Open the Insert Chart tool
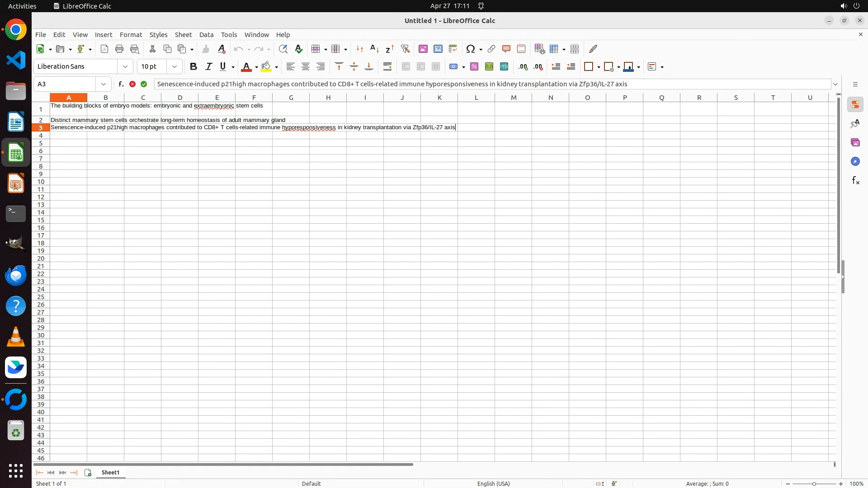868x488 pixels. (438, 49)
